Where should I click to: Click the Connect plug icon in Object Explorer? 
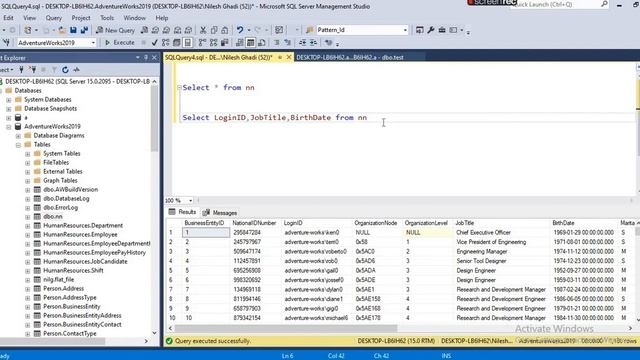[21, 70]
